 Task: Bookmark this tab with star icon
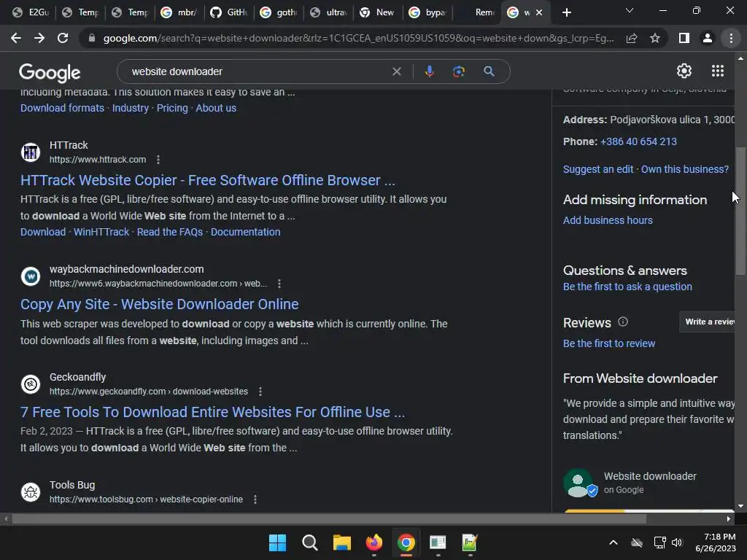655,38
